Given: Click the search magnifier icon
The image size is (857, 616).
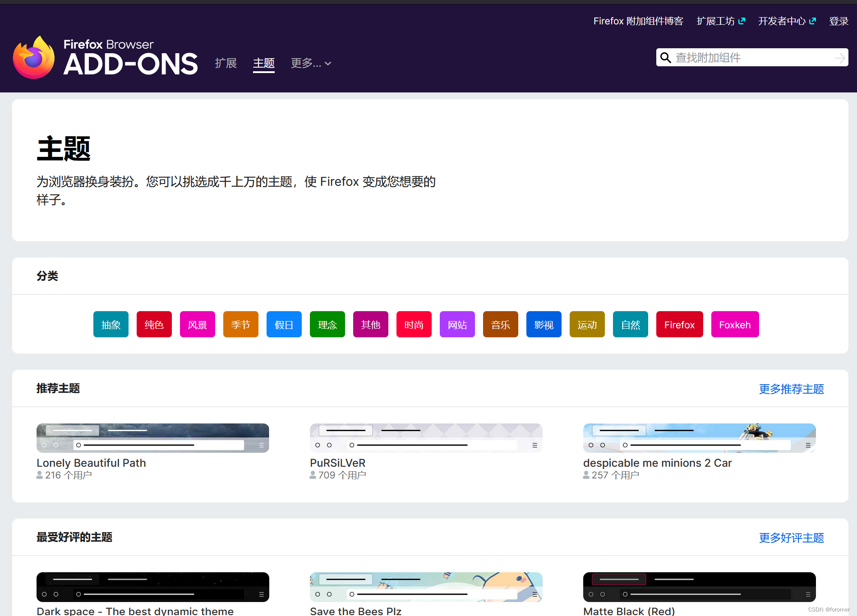Looking at the screenshot, I should (x=665, y=58).
